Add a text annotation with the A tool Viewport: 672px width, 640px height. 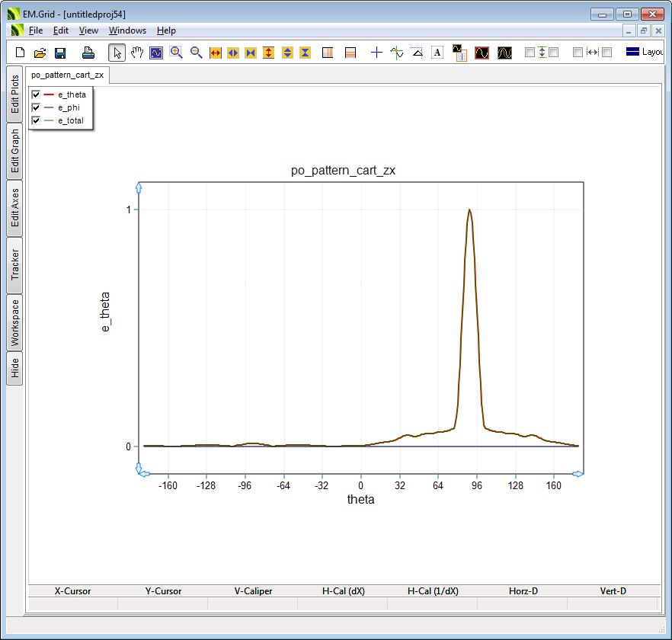(x=437, y=53)
